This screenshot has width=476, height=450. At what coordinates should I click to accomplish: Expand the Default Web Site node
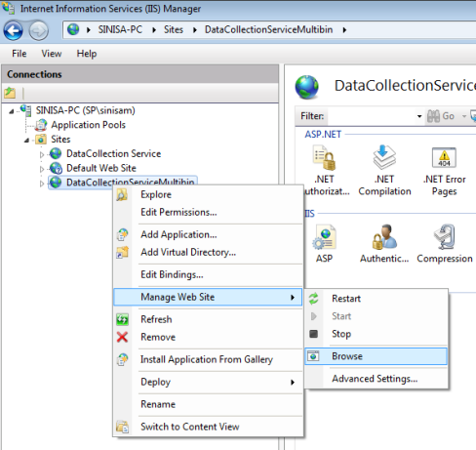click(x=42, y=169)
